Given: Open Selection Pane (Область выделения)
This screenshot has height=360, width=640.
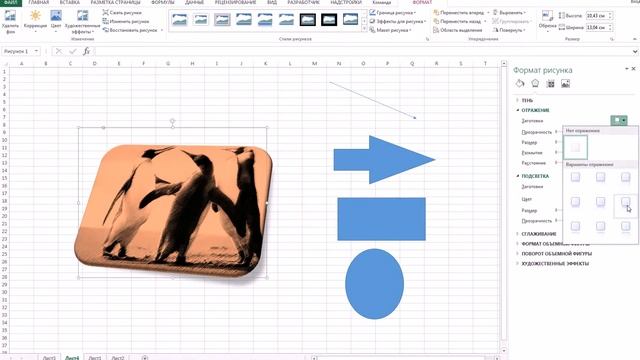Looking at the screenshot, I should pyautogui.click(x=458, y=30).
